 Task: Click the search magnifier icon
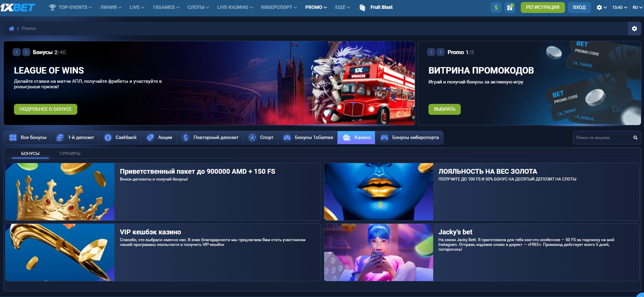pyautogui.click(x=635, y=138)
